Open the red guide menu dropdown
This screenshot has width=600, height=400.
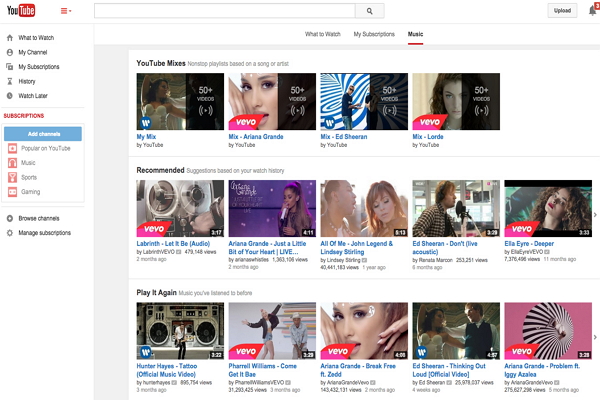66,11
